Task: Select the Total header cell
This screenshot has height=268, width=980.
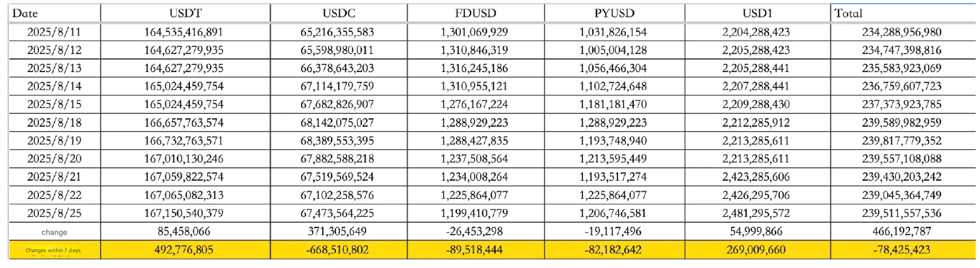Action: point(902,14)
